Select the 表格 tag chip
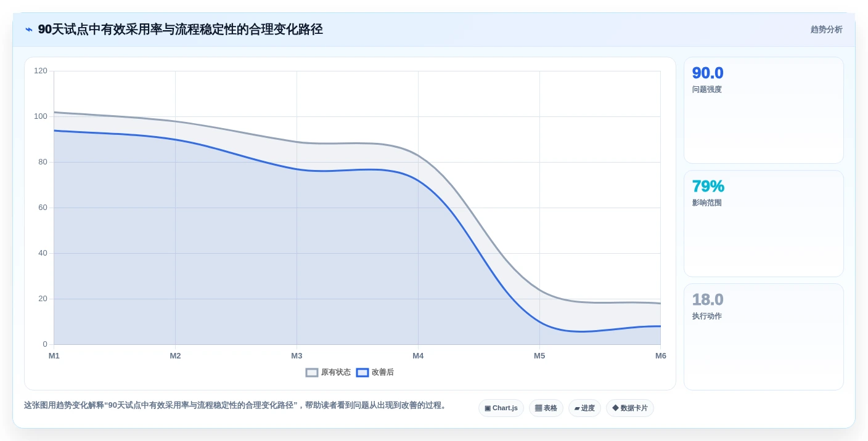Image resolution: width=868 pixels, height=441 pixels. coord(546,408)
